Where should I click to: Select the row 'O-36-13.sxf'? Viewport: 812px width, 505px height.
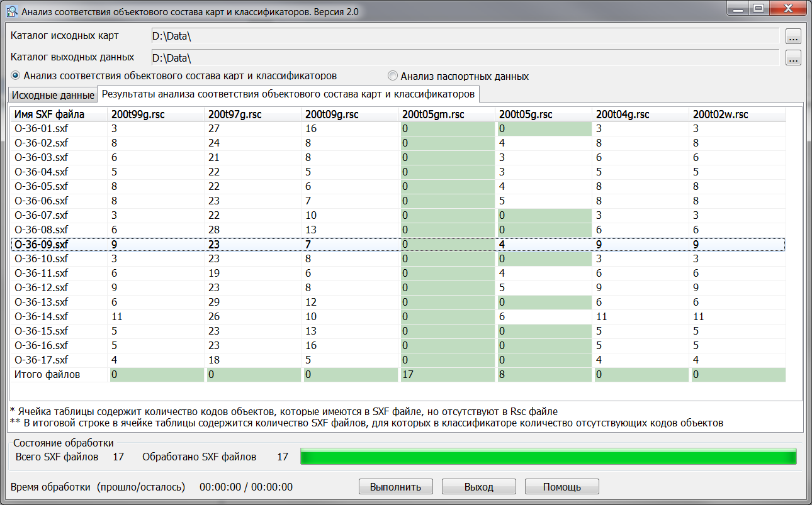398,302
